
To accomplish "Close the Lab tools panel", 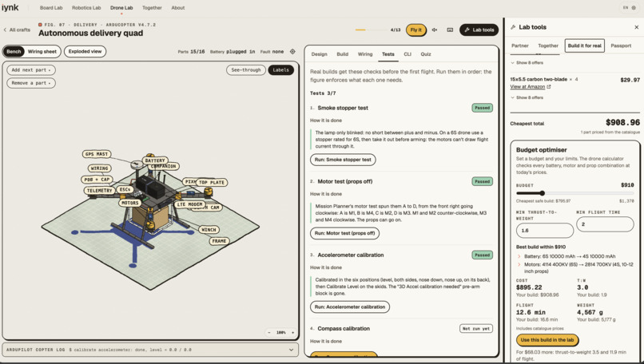I will click(636, 27).
